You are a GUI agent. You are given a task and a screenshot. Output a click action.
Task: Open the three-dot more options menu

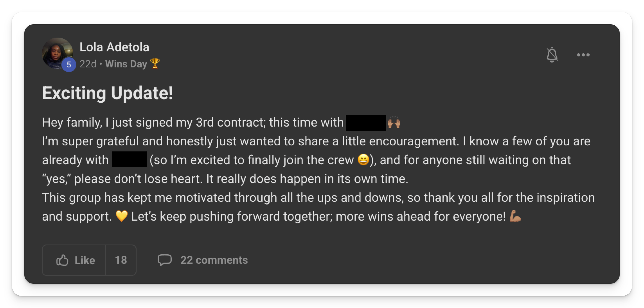pos(583,55)
